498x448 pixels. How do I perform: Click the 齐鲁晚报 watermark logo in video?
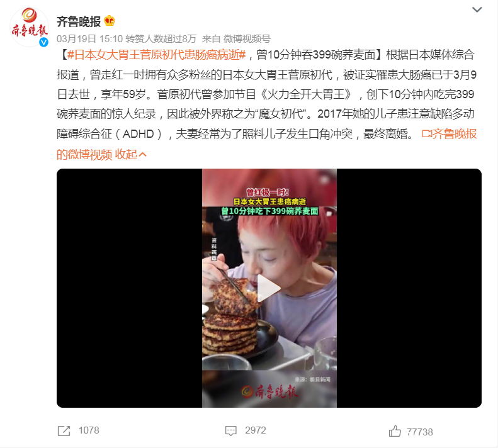click(269, 392)
